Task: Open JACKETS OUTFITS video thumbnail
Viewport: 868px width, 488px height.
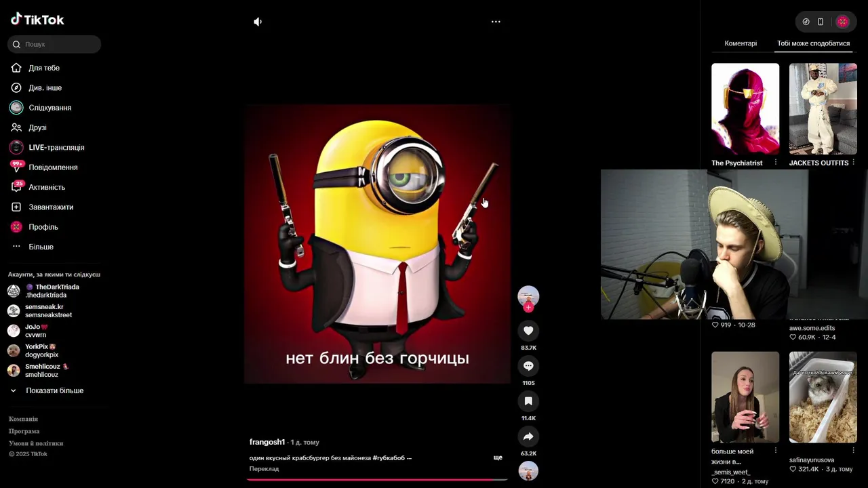Action: coord(823,109)
